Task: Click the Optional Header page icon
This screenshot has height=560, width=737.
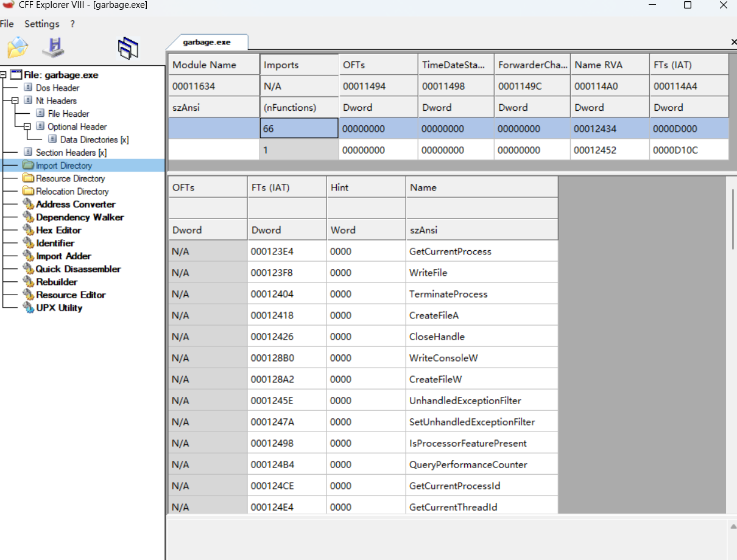Action: [x=40, y=127]
